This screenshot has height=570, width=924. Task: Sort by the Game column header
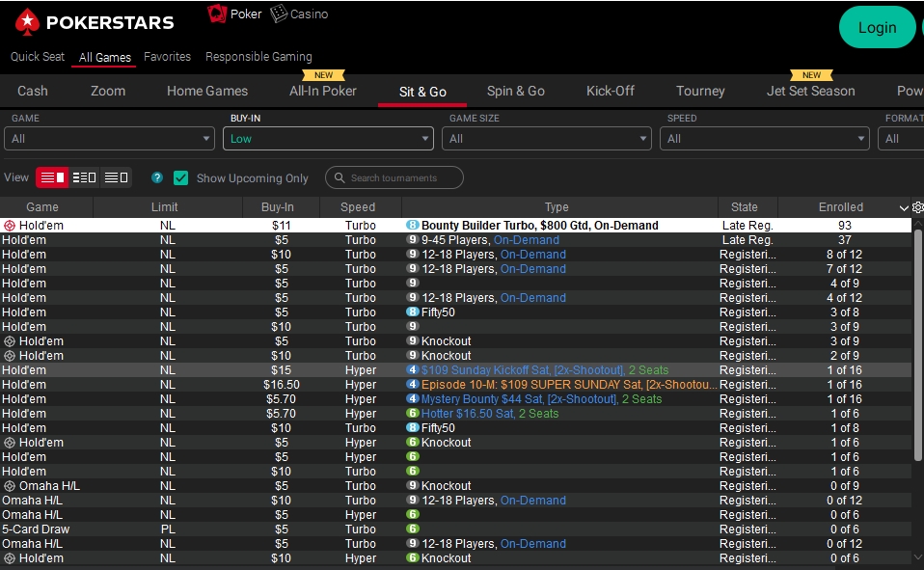[42, 207]
